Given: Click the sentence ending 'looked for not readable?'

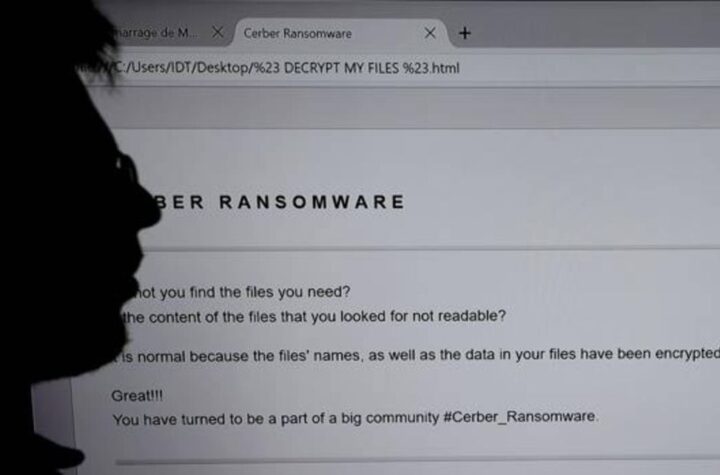Looking at the screenshot, I should 315,316.
